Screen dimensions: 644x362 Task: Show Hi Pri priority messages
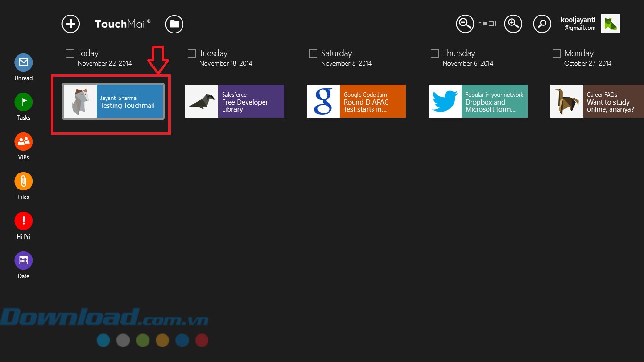(23, 221)
